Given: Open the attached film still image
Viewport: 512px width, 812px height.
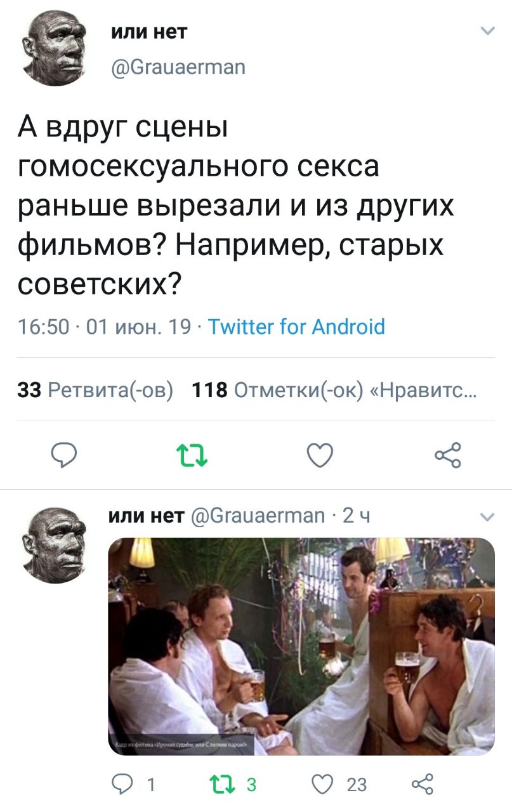Looking at the screenshot, I should click(x=301, y=646).
